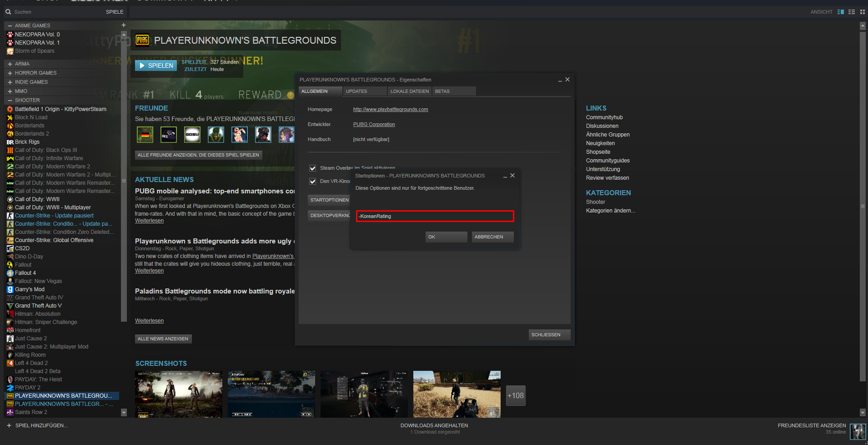This screenshot has width=868, height=445.
Task: Select Storm of Spears in game list
Action: pos(35,51)
